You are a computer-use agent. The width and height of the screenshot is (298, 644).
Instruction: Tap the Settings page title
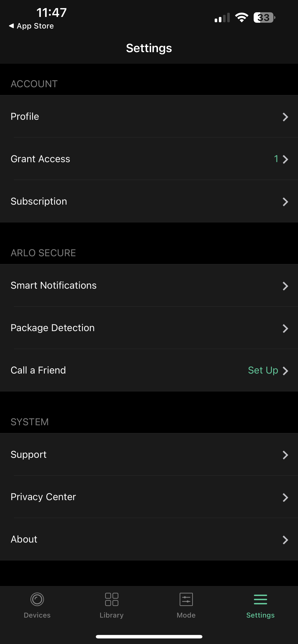(149, 48)
